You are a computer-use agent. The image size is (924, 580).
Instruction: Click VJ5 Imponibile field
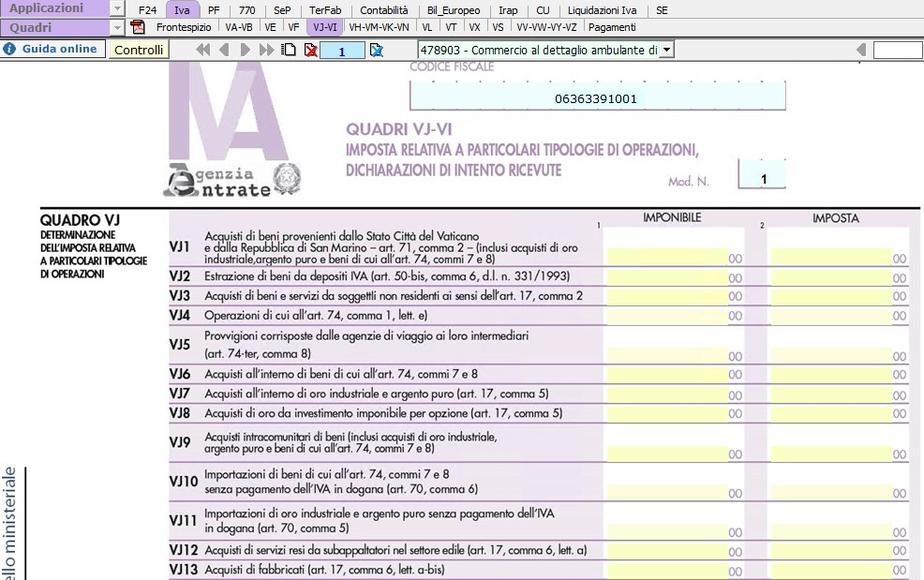(x=667, y=355)
